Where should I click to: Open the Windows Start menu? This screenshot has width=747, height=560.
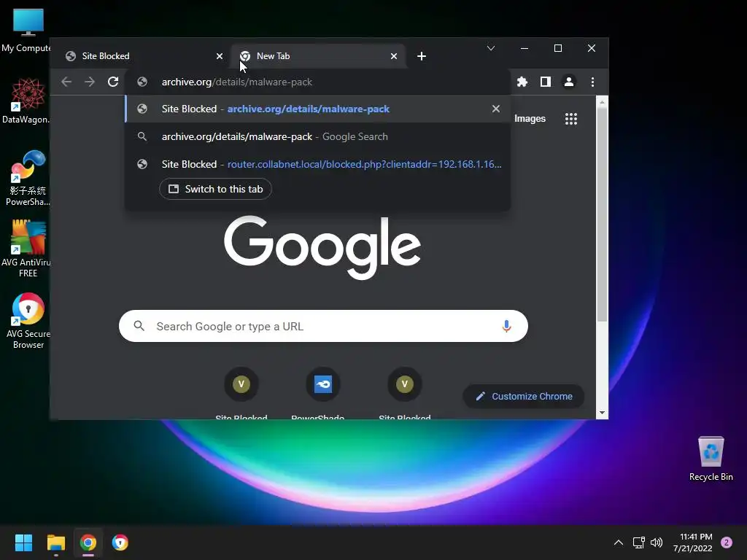click(x=23, y=542)
